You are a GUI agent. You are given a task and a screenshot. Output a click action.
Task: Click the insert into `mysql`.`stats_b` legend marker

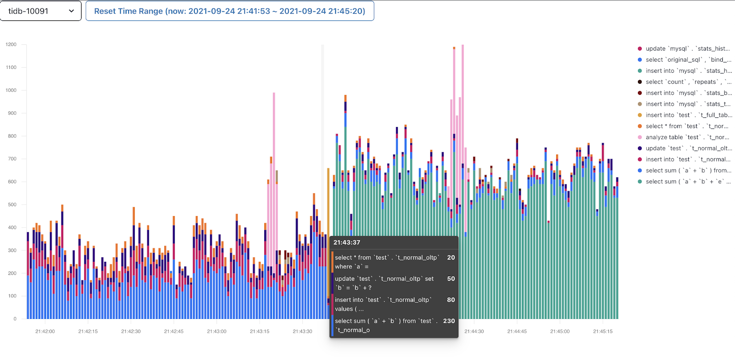pyautogui.click(x=639, y=93)
